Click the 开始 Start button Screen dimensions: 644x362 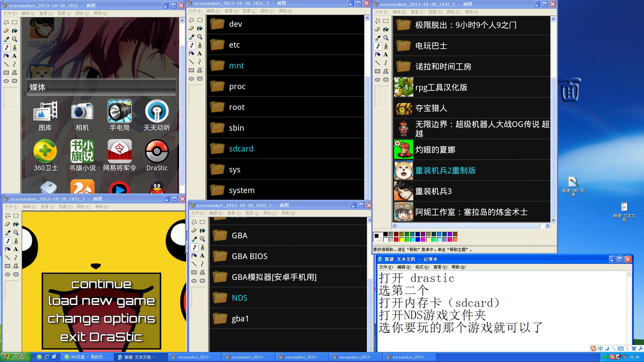click(x=16, y=357)
